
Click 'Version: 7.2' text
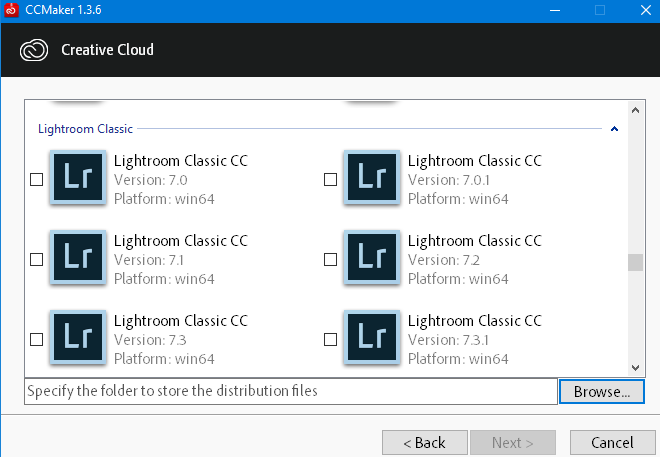[444, 260]
